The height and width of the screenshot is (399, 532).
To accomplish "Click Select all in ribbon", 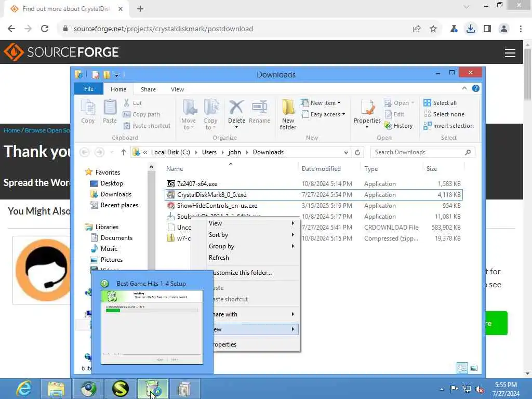I will 440,103.
